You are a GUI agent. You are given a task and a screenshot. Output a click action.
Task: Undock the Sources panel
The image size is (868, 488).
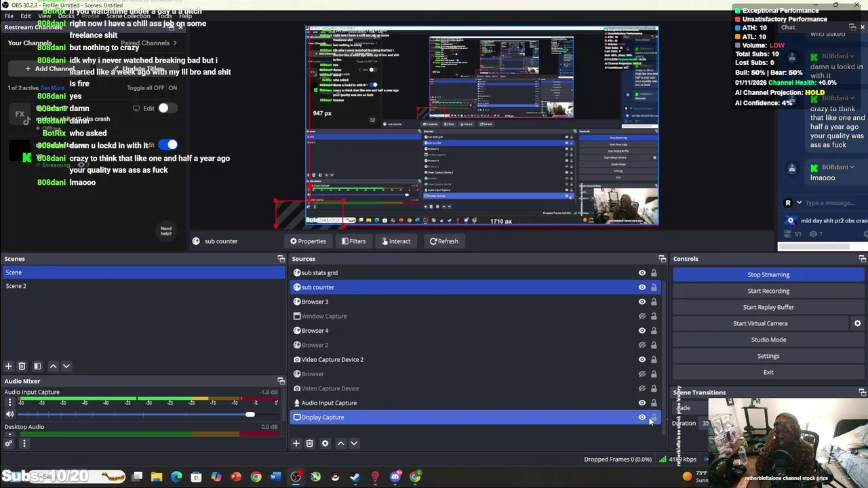[662, 259]
